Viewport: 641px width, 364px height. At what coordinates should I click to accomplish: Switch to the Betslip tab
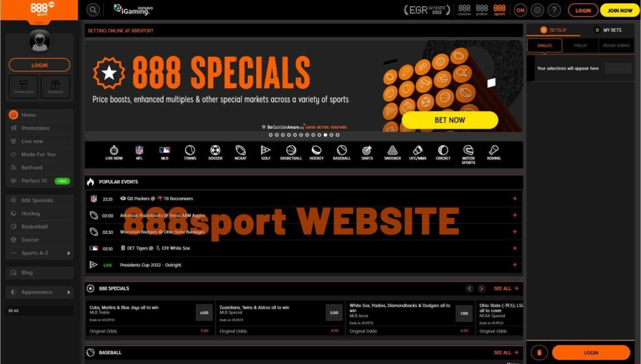(x=553, y=30)
